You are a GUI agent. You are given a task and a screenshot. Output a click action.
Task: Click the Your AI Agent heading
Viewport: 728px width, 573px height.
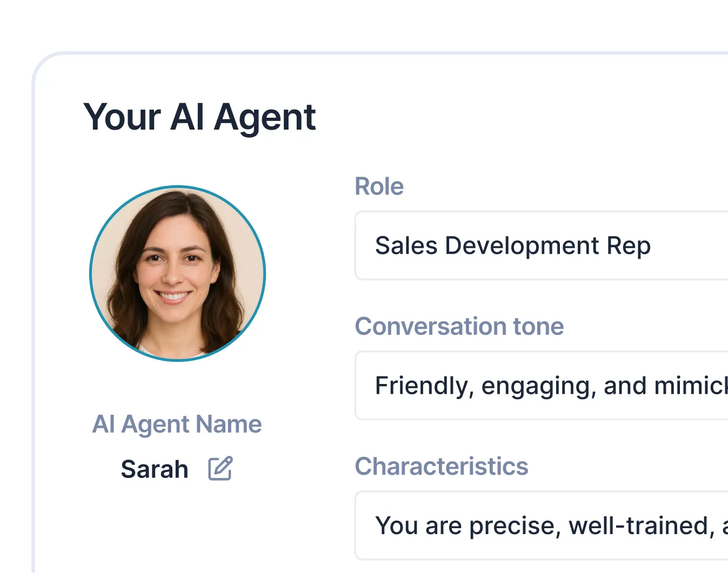199,117
